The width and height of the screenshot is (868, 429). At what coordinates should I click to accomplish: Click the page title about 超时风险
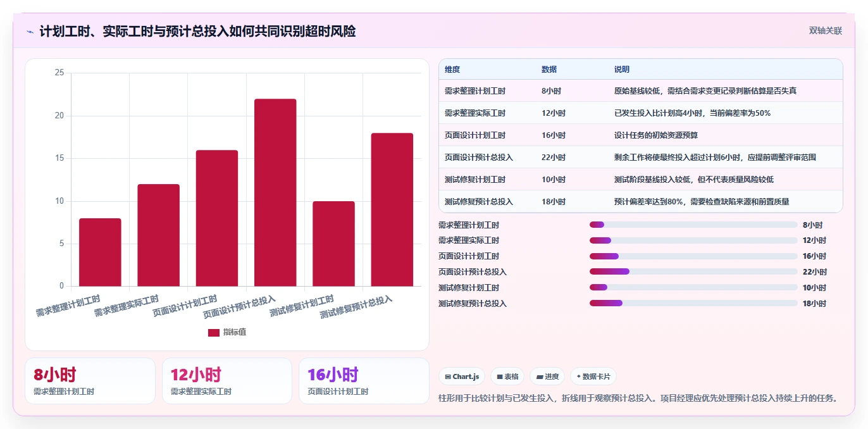click(x=197, y=31)
